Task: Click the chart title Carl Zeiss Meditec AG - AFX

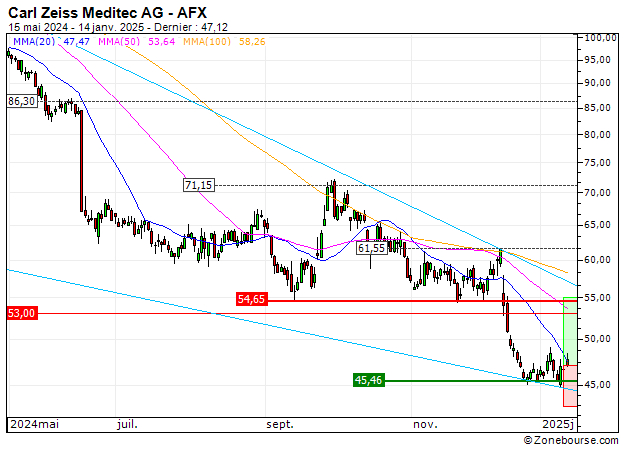Action: coord(108,13)
